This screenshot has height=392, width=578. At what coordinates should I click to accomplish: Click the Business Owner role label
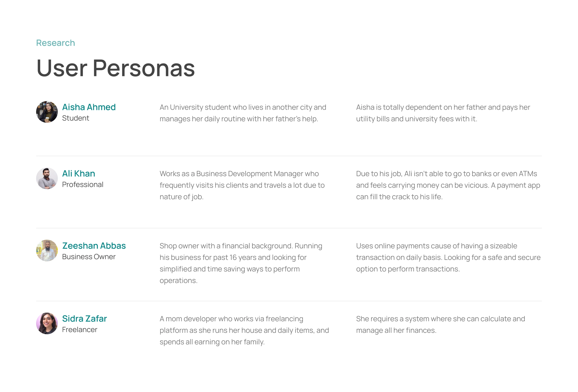pyautogui.click(x=89, y=257)
